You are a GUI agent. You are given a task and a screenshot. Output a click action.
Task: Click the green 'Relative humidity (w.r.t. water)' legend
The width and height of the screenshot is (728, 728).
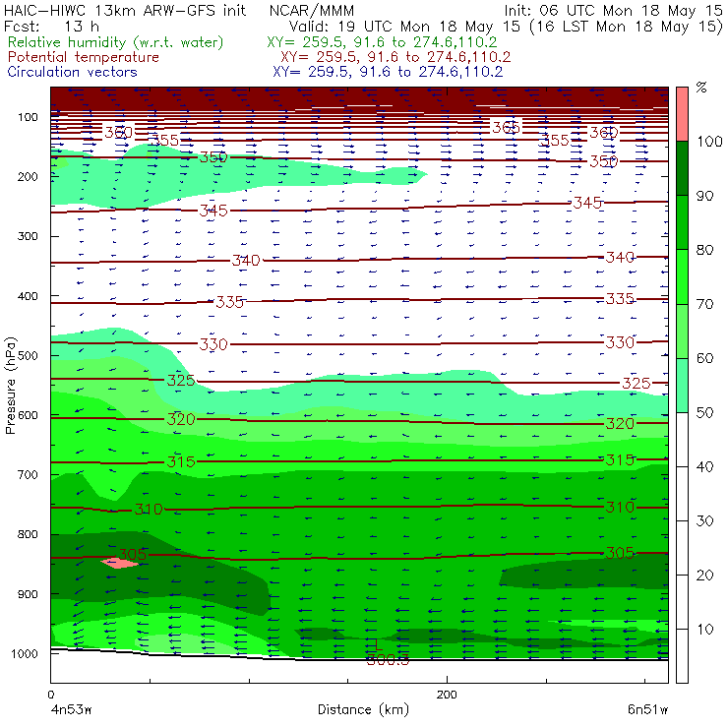(x=116, y=42)
